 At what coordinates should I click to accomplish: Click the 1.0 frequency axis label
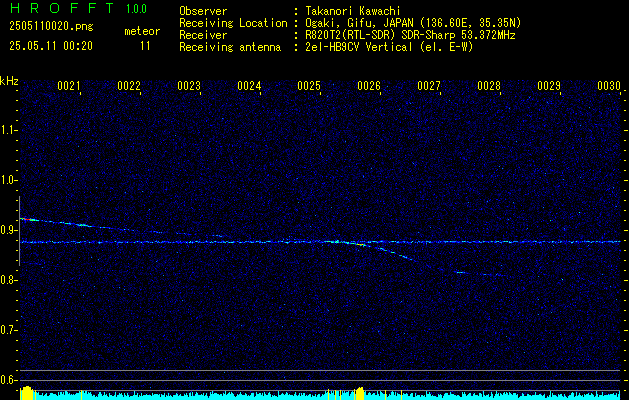8,180
